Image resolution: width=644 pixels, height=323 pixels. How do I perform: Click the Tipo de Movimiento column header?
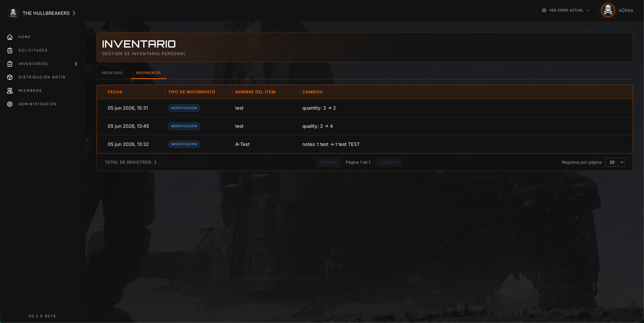(x=192, y=92)
